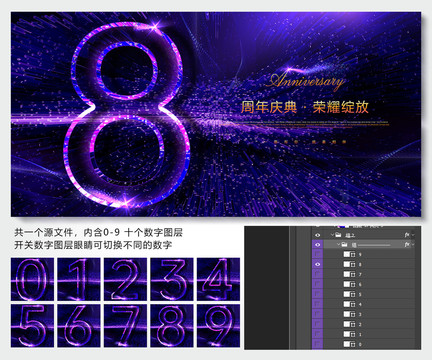Collapse the top folder group chevron

[x=332, y=235]
